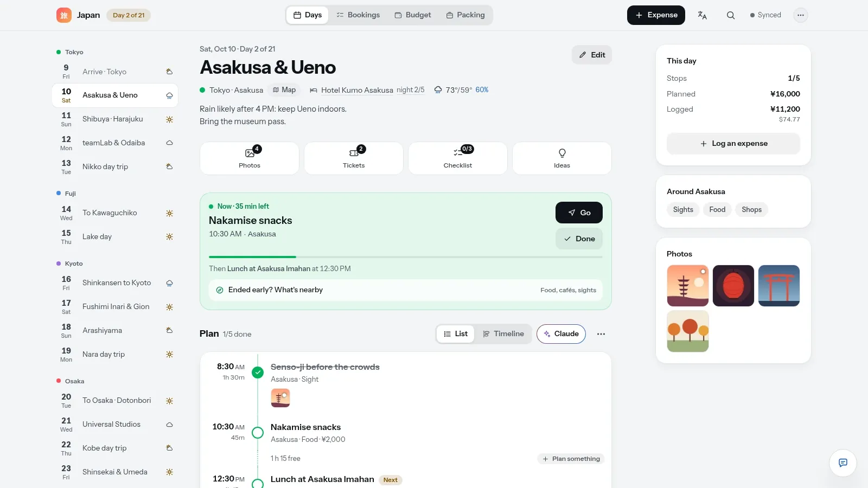
Task: Open the top-bar more options menu
Action: coord(801,15)
